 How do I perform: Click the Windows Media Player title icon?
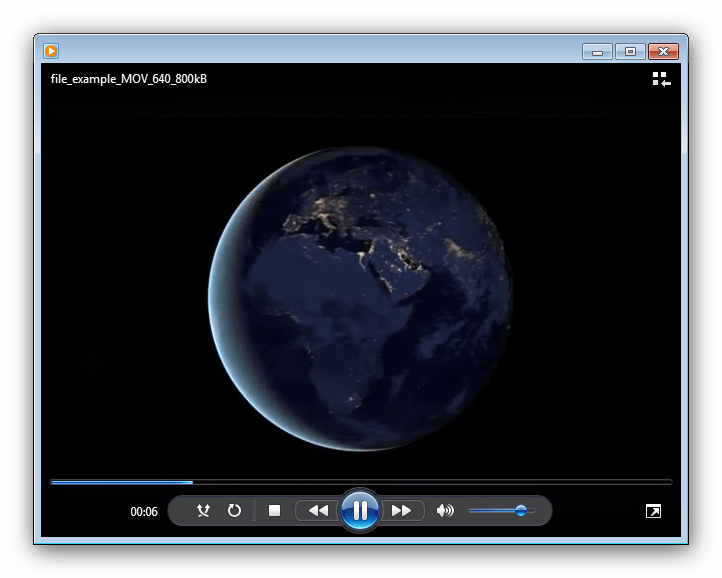tap(51, 51)
